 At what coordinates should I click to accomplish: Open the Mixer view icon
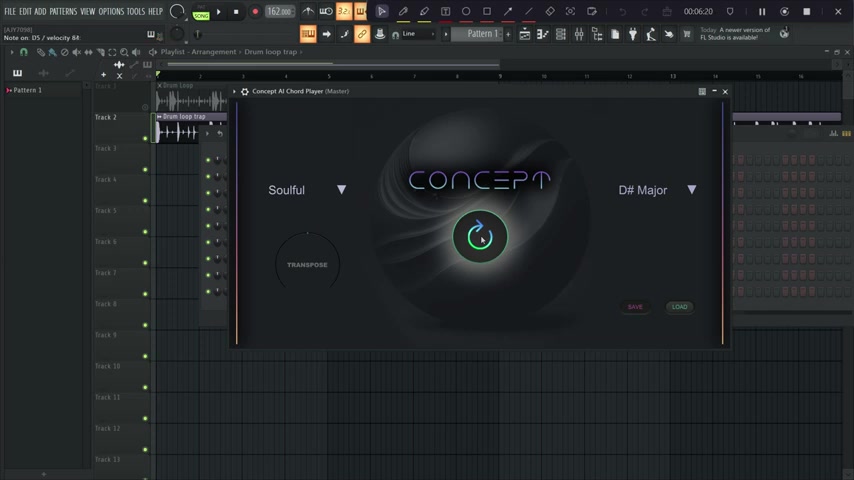coord(579,34)
